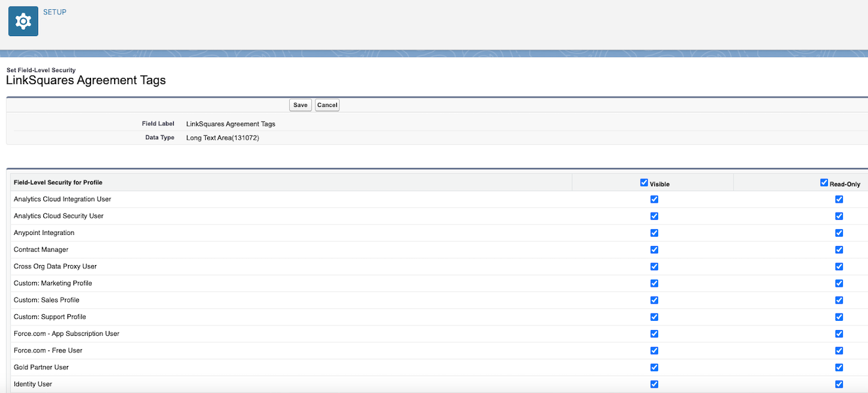Image resolution: width=868 pixels, height=393 pixels.
Task: Click the Field Label caption
Action: (x=158, y=124)
